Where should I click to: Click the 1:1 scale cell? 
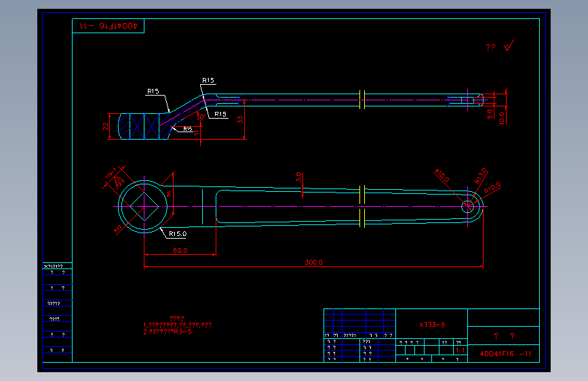pos(460,350)
